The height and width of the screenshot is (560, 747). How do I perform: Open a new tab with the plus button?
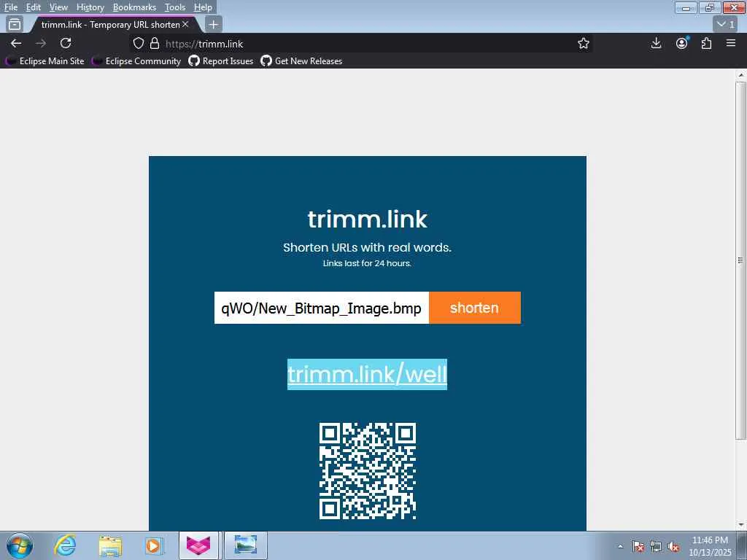(x=214, y=24)
